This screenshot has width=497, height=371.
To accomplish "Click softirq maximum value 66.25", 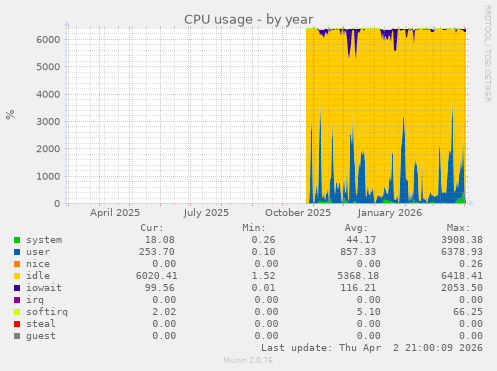I will (468, 312).
